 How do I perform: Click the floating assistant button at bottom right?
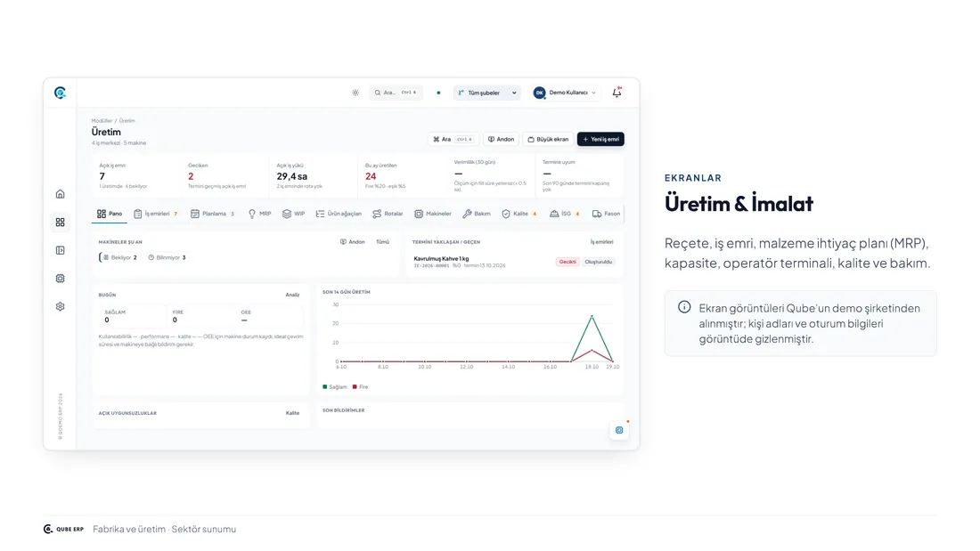pyautogui.click(x=619, y=430)
